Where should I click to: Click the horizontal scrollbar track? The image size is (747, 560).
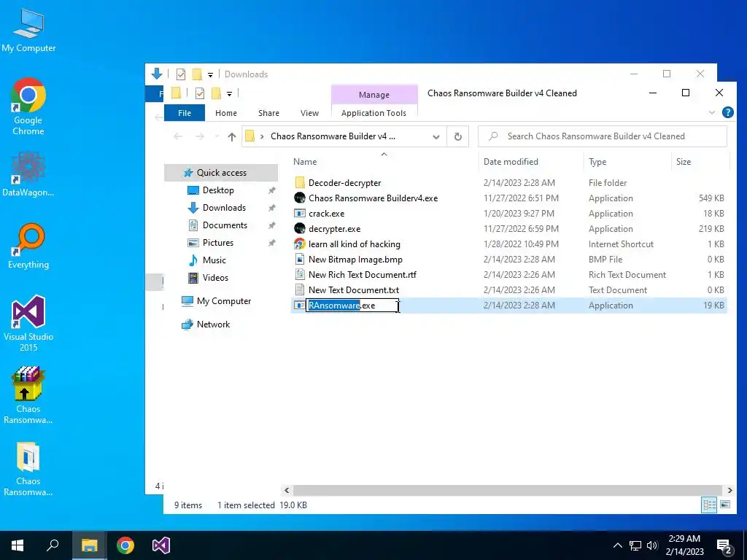point(508,490)
